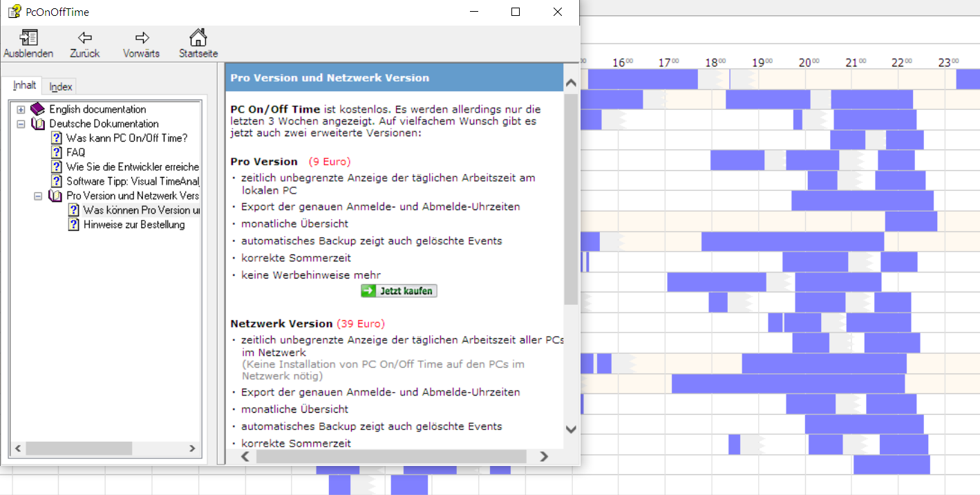980x495 pixels.
Task: Click the question icon beside Hinweise zur Bestellung
Action: tap(74, 225)
